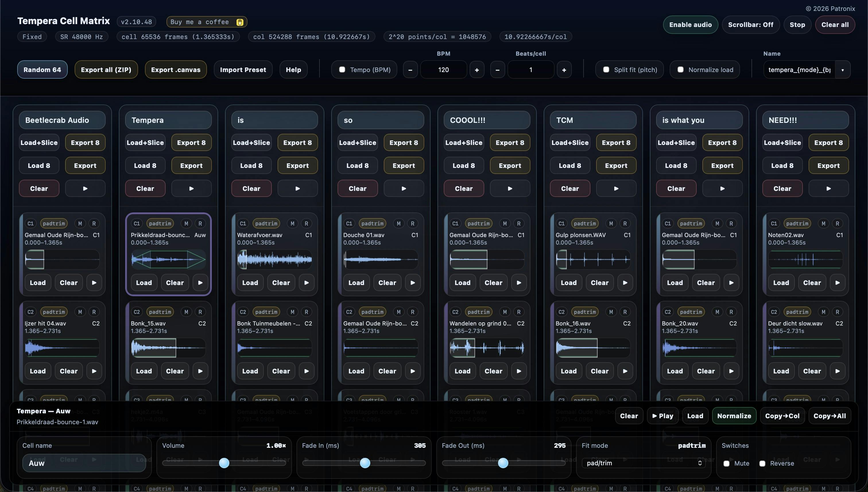
Task: Click Export all (ZIP)
Action: (x=106, y=70)
